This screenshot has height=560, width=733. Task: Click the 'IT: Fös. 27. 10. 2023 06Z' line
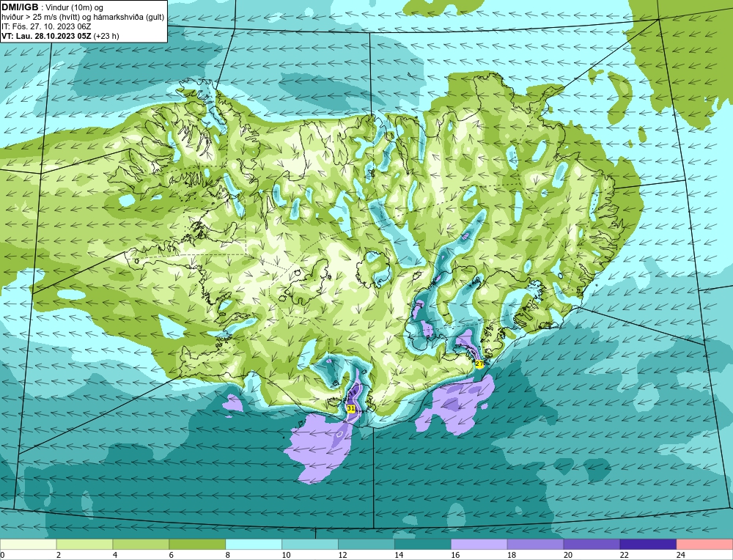[x=46, y=26]
